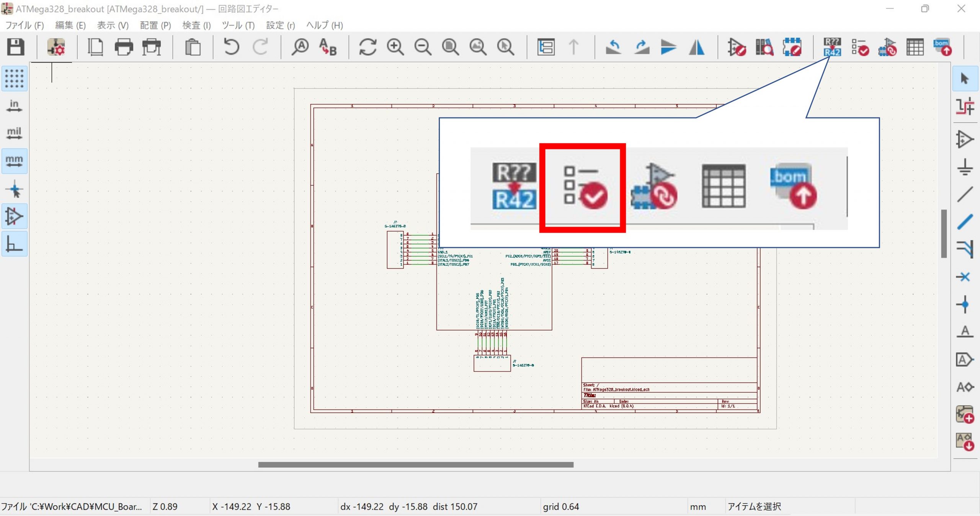Screen dimensions: 980x516
Task: Save the schematic with the floppy icon
Action: 16,47
